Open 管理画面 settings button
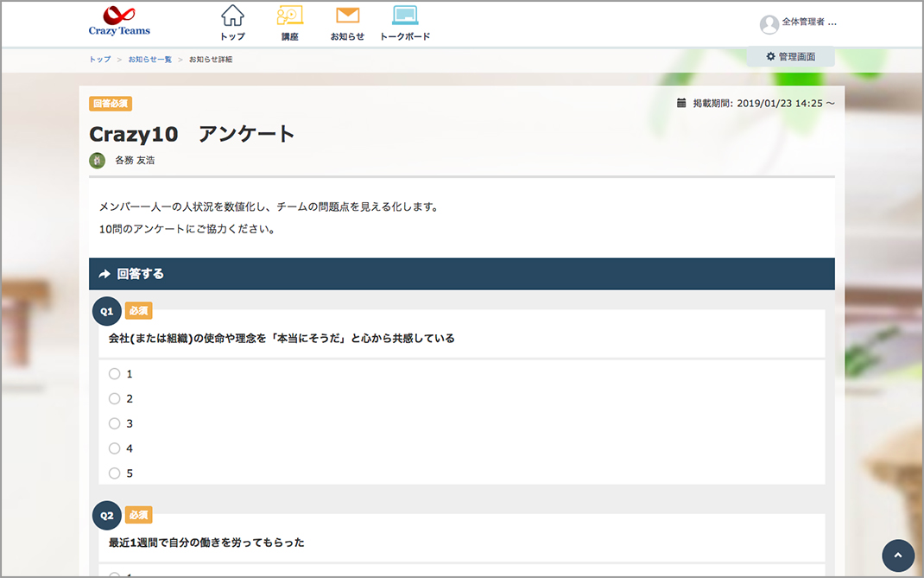This screenshot has height=578, width=924. [790, 57]
